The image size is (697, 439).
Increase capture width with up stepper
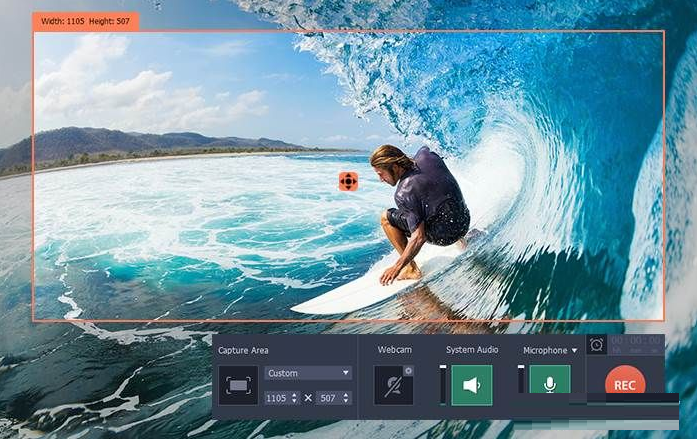tap(295, 395)
